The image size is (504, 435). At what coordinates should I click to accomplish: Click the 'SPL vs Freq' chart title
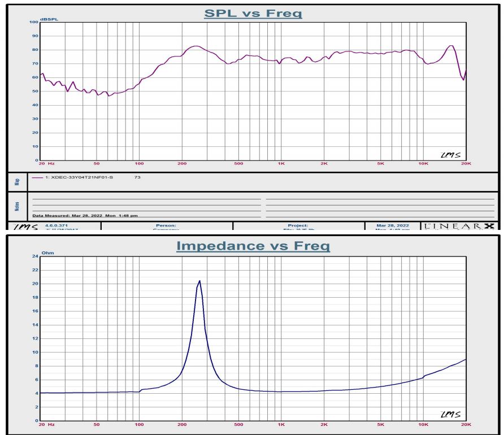253,14
